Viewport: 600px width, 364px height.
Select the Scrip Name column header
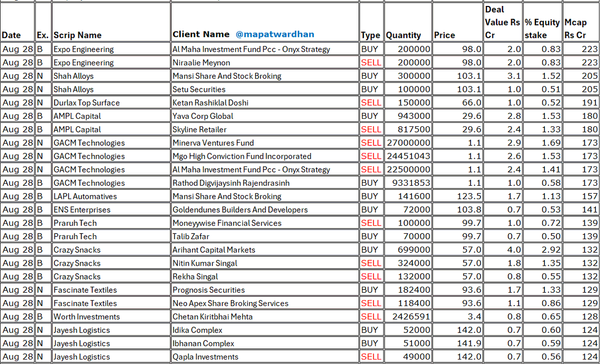[x=111, y=22]
